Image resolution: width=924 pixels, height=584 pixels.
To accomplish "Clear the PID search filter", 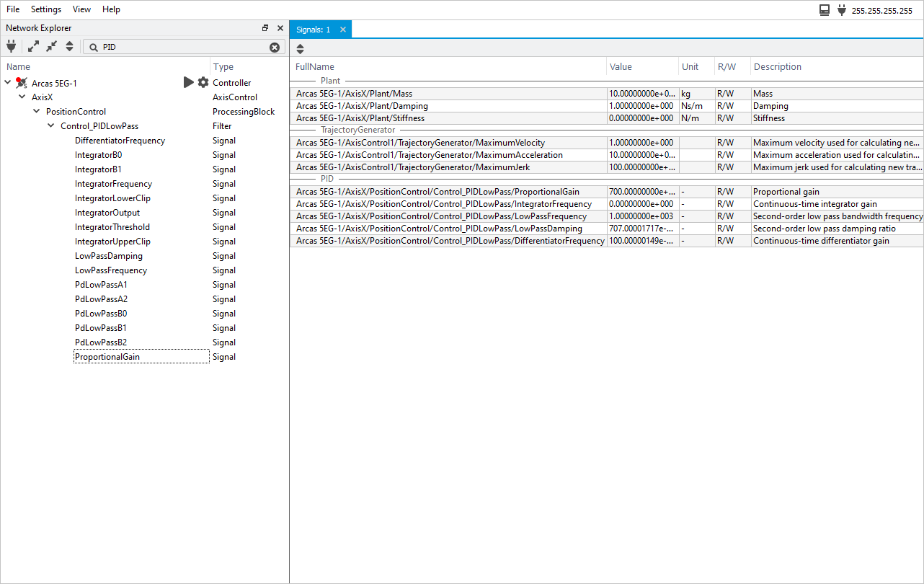I will click(x=275, y=48).
